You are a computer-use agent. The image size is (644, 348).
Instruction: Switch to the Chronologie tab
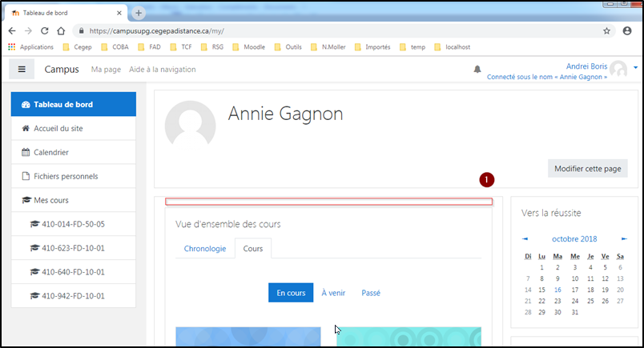pos(204,249)
